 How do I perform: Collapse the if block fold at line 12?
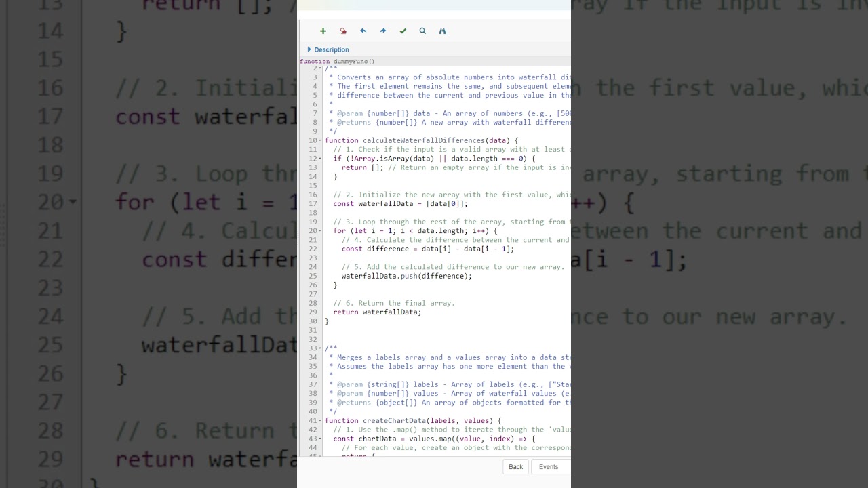click(320, 159)
